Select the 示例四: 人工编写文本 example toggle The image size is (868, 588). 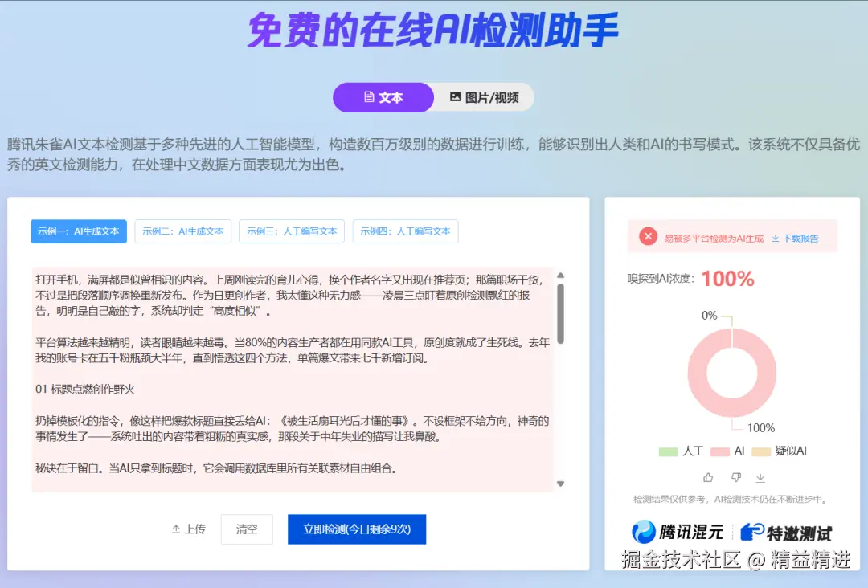pyautogui.click(x=405, y=231)
